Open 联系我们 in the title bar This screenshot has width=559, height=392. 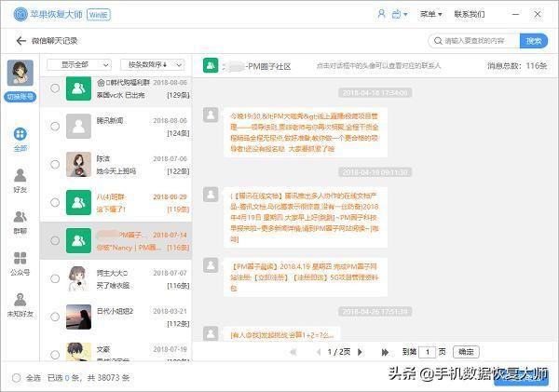coord(470,14)
